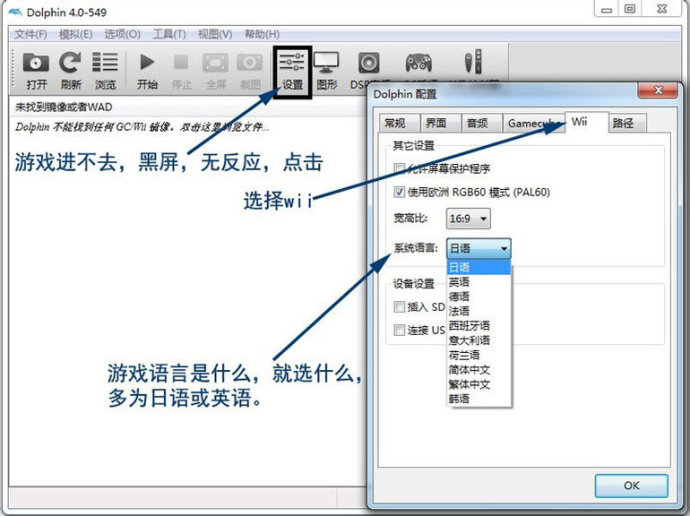Viewport: 690px width, 516px height.
Task: Select Spanish (西班牙语) from the language list
Action: [479, 326]
